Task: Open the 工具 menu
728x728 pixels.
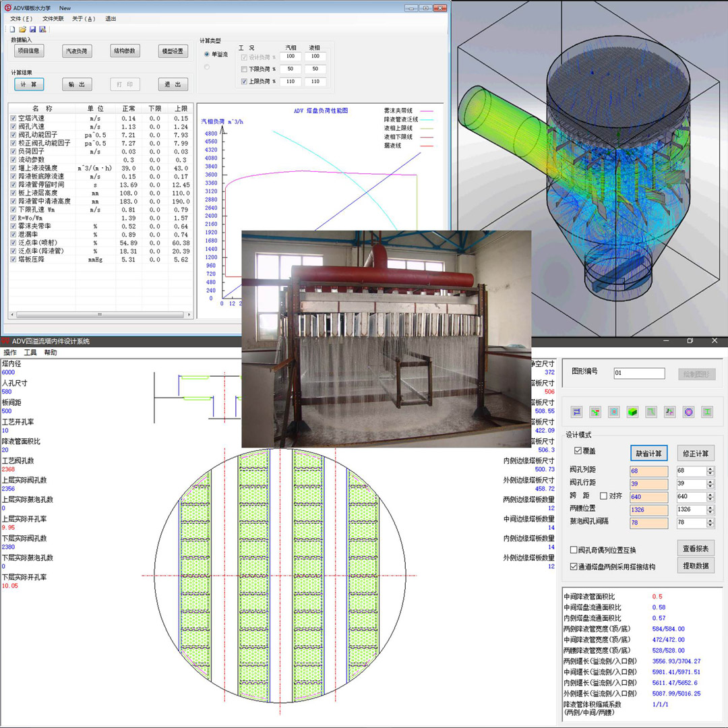Action: click(30, 353)
